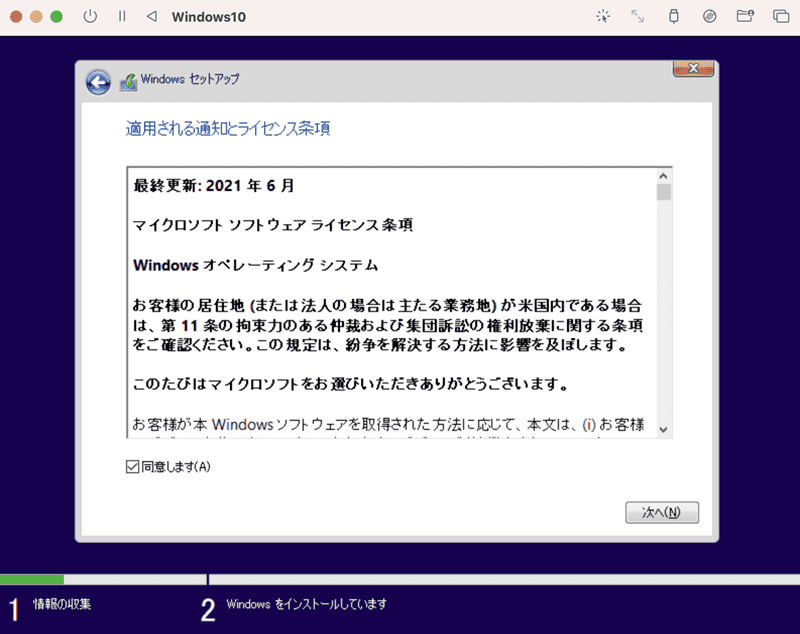The height and width of the screenshot is (634, 800).
Task: Pause the Windows10 virtual machine
Action: (x=122, y=16)
